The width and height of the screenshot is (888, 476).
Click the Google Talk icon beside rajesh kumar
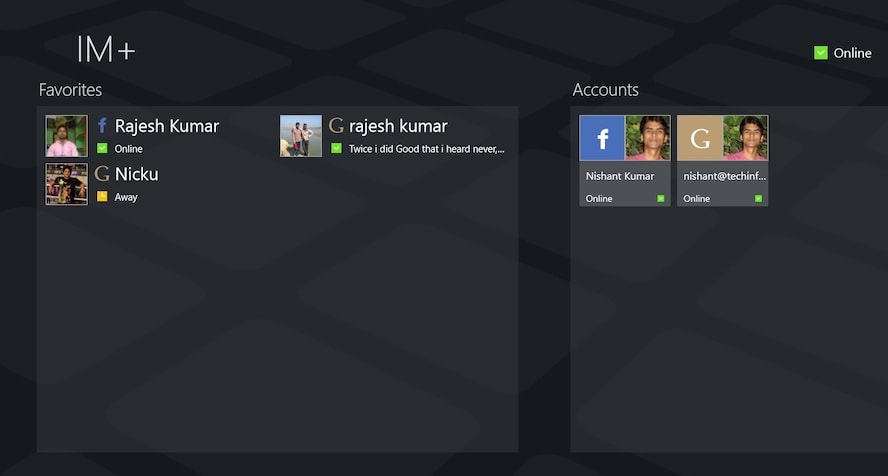pyautogui.click(x=336, y=125)
